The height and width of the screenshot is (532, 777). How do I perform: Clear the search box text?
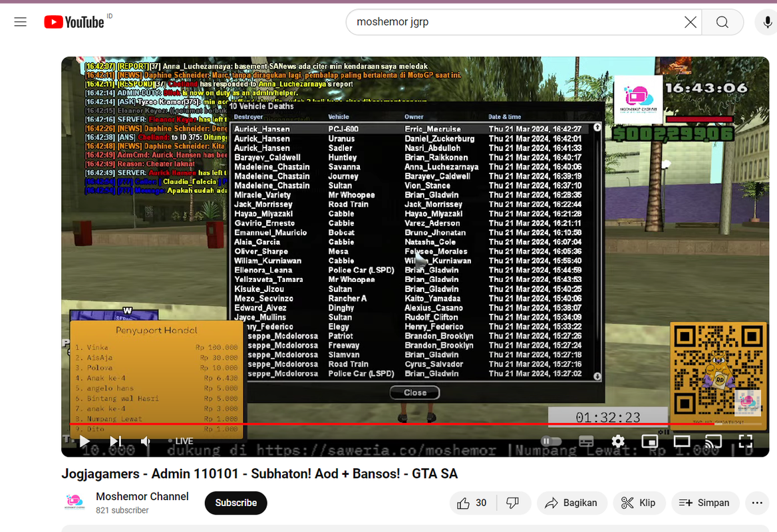point(691,22)
